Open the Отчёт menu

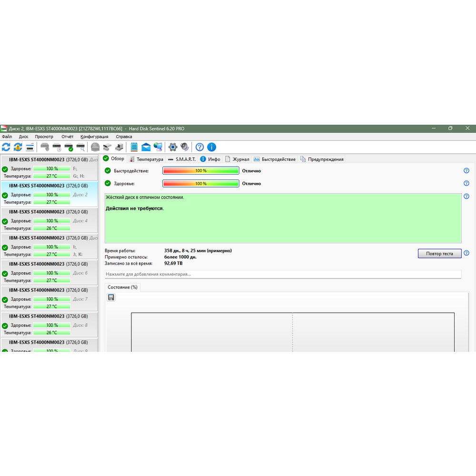coord(68,137)
